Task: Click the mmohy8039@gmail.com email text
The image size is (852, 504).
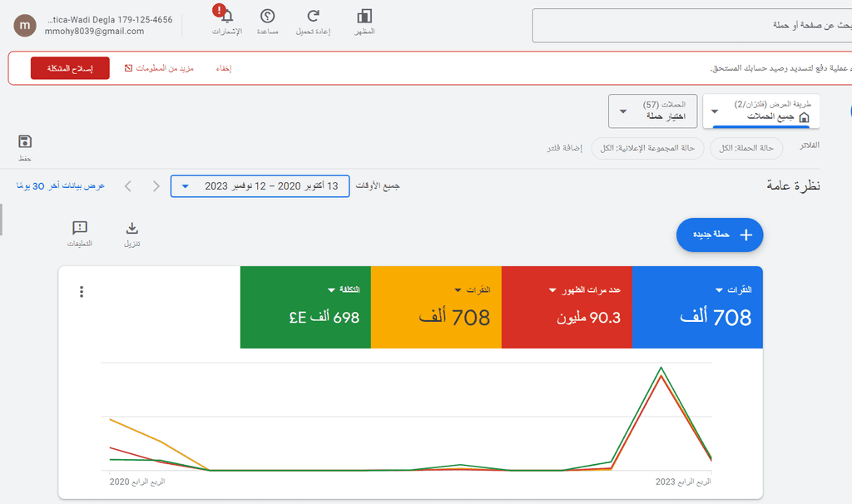Action: point(95,32)
